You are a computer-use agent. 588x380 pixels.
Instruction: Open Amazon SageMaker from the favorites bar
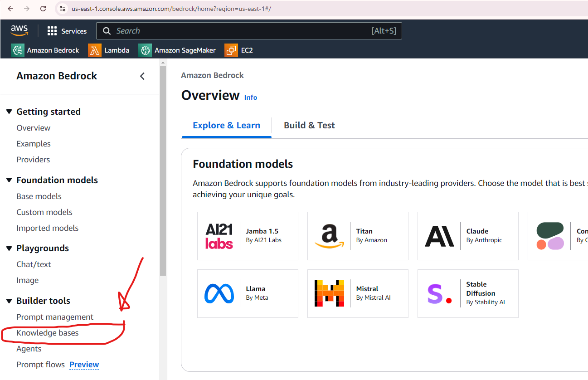tap(177, 50)
